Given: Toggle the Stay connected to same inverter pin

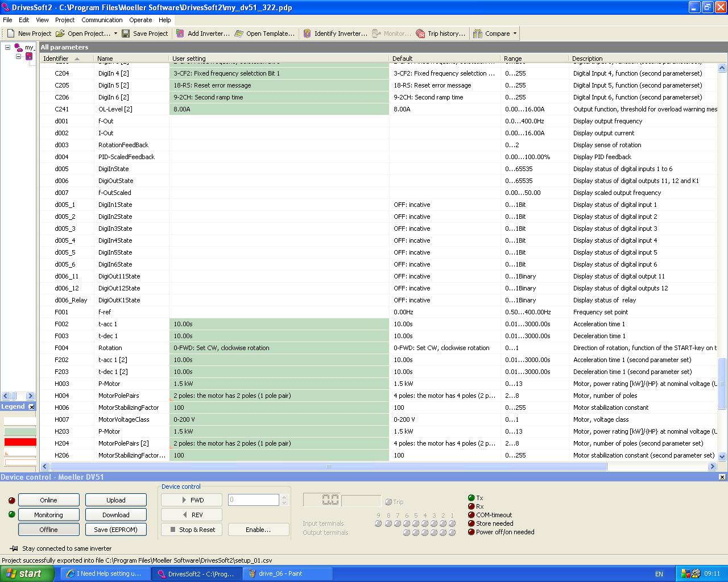Looking at the screenshot, I should point(14,548).
